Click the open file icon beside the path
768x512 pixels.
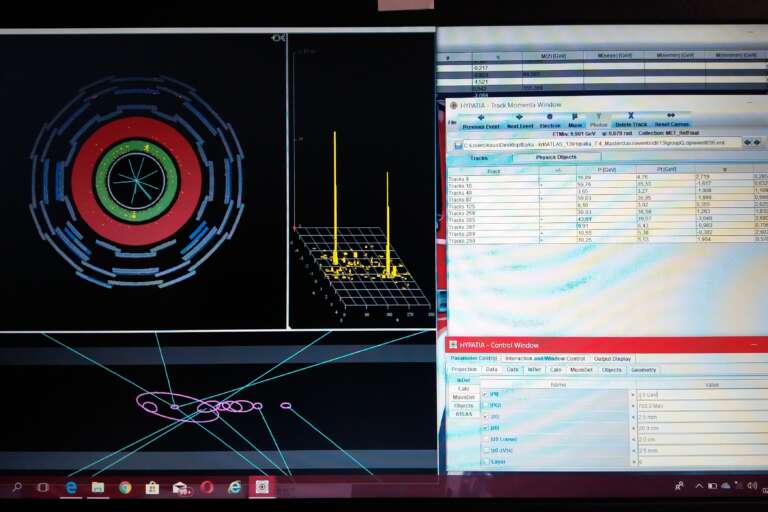(458, 143)
